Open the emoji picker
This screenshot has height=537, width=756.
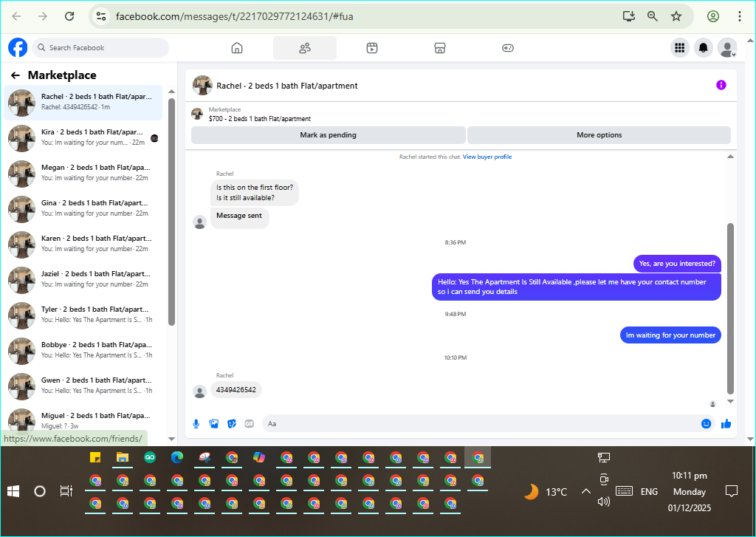click(706, 424)
